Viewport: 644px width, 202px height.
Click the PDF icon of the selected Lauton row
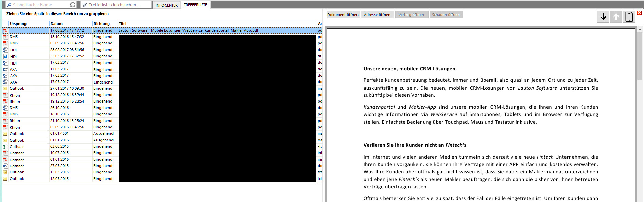coord(5,31)
